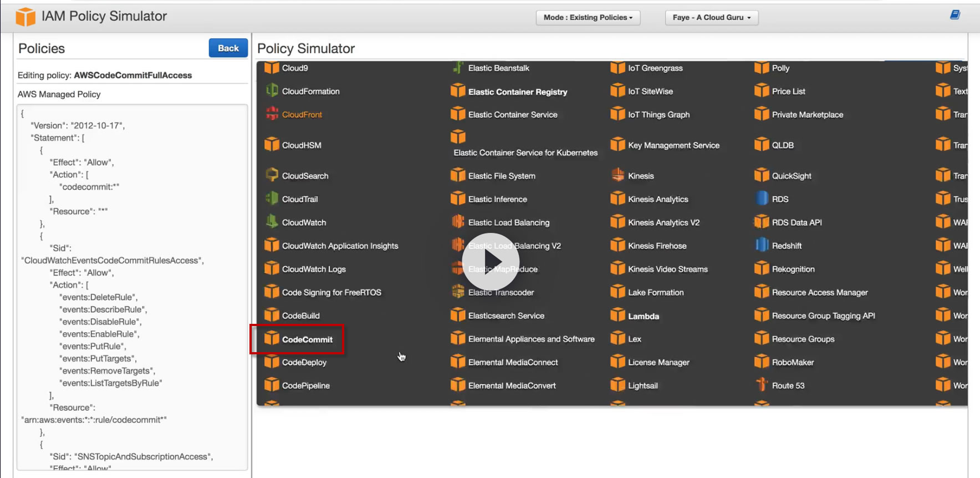
Task: Open the documentation book icon
Action: point(955,15)
